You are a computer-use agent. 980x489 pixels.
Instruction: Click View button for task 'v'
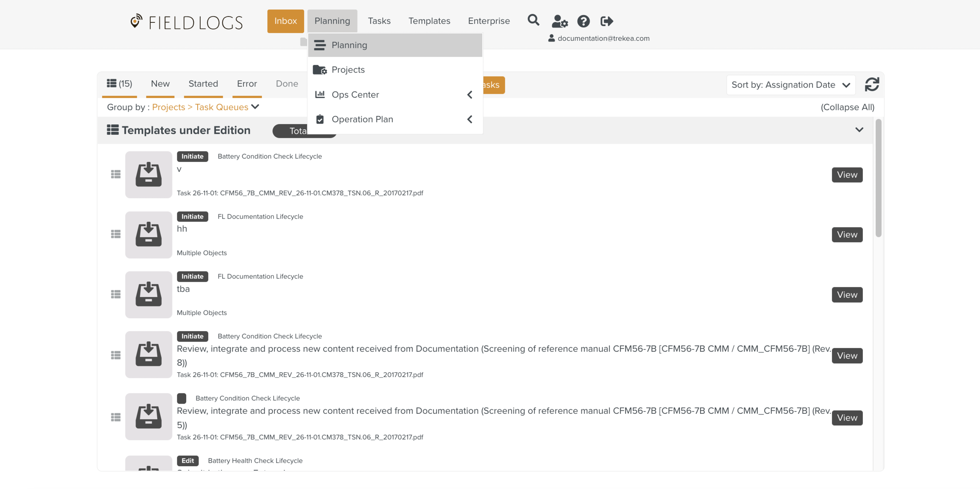click(847, 175)
